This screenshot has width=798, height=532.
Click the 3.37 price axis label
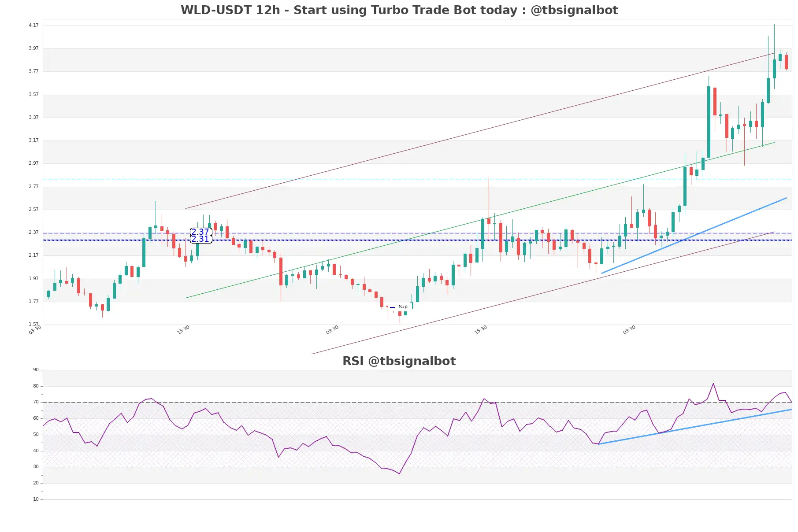[x=33, y=117]
